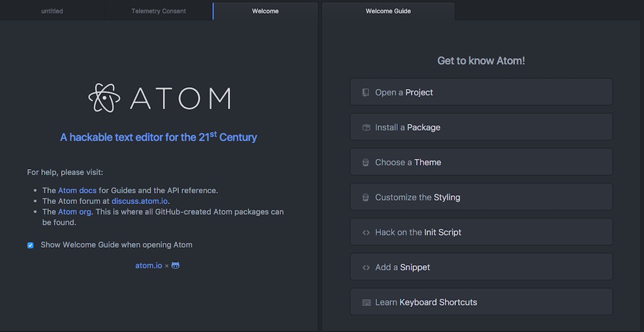644x332 pixels.
Task: Open the Telemetry Consent tab
Action: [159, 11]
